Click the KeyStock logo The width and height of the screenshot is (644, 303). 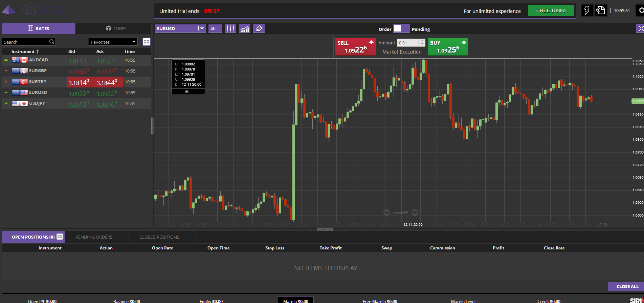coord(32,10)
